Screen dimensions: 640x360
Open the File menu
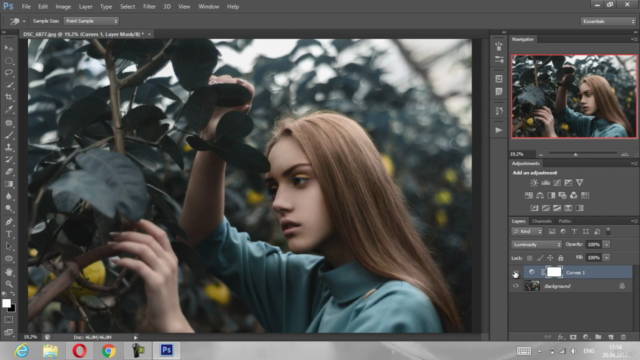click(x=26, y=7)
